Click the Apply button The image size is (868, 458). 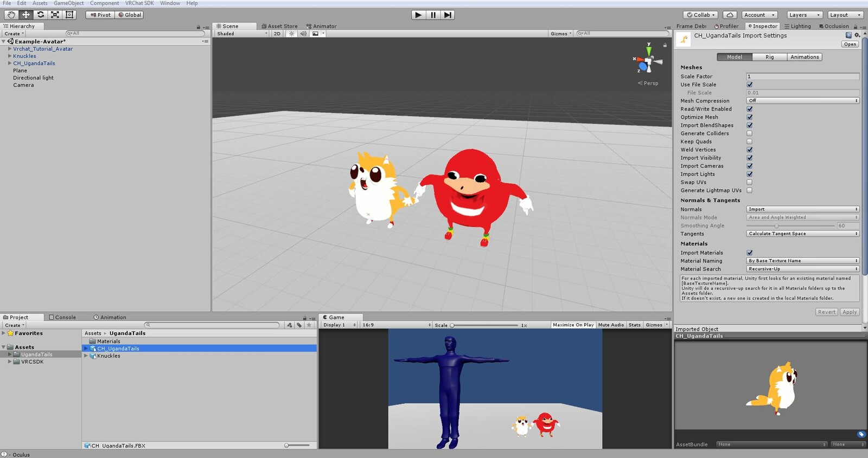pos(850,312)
